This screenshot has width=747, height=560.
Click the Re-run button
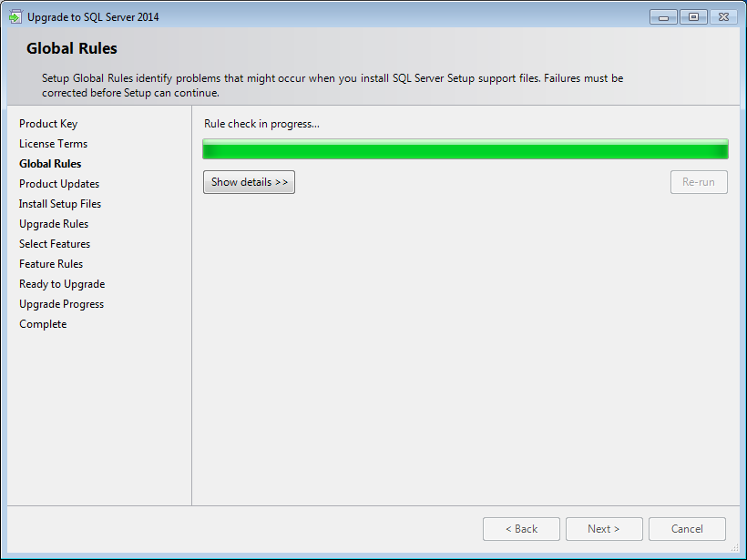[698, 182]
